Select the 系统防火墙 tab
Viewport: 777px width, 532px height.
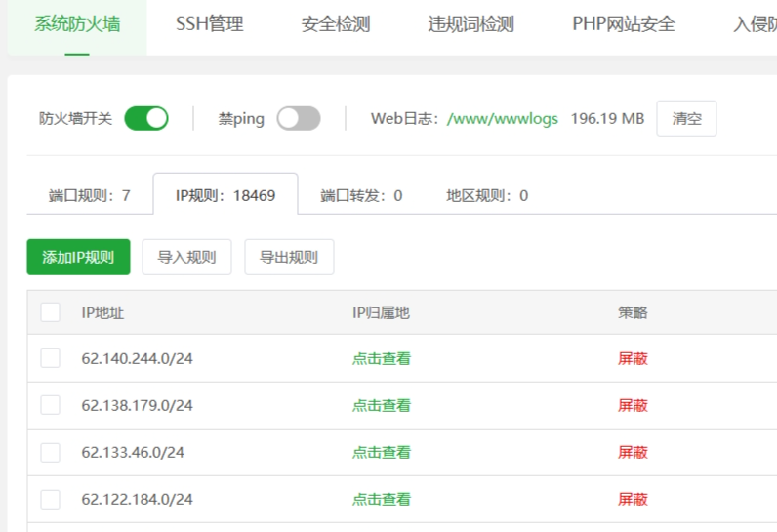[77, 24]
